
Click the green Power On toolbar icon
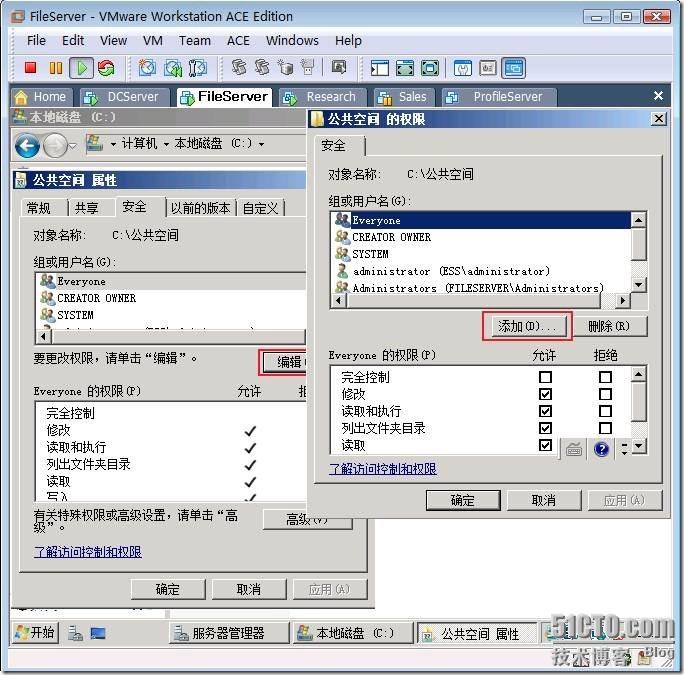coord(82,68)
